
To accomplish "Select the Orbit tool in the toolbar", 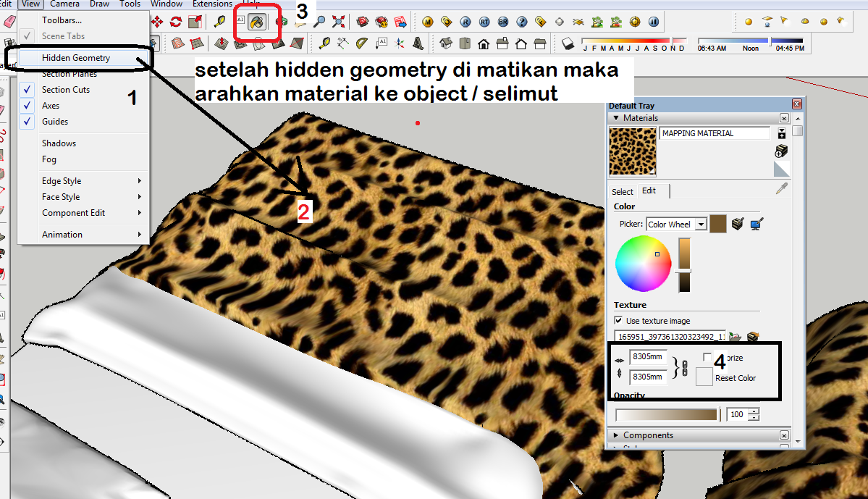I will click(283, 22).
